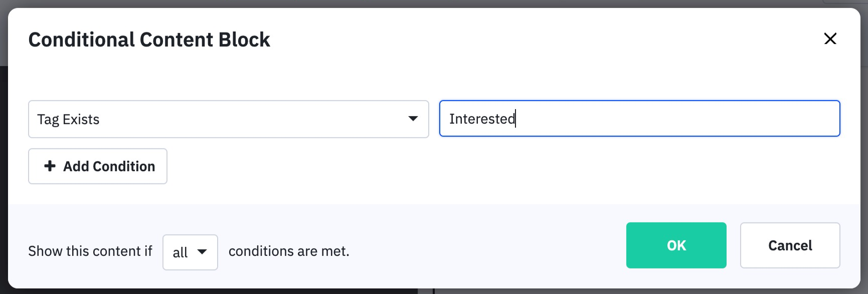Click the "Conditional Content Block" title
This screenshot has width=868, height=294.
pos(149,40)
